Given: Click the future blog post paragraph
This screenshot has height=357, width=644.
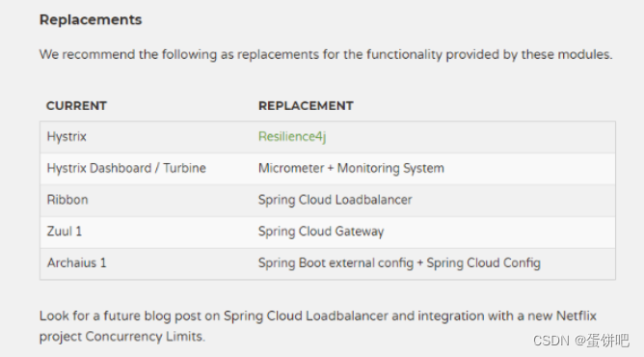Looking at the screenshot, I should click(x=317, y=326).
